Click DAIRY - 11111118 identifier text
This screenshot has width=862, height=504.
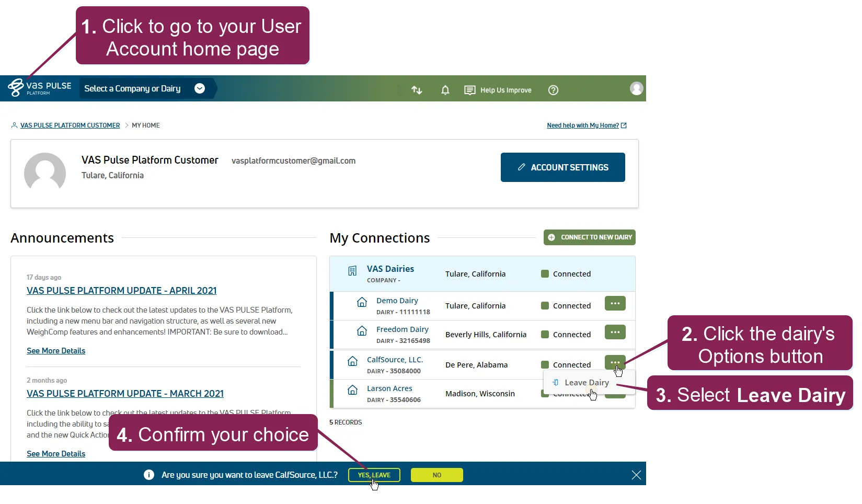point(403,312)
